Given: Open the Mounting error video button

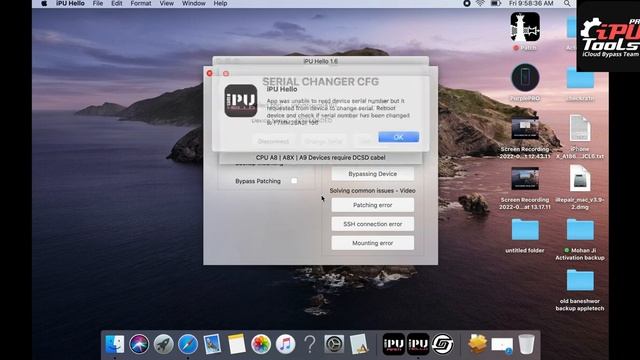Looking at the screenshot, I should click(x=372, y=243).
